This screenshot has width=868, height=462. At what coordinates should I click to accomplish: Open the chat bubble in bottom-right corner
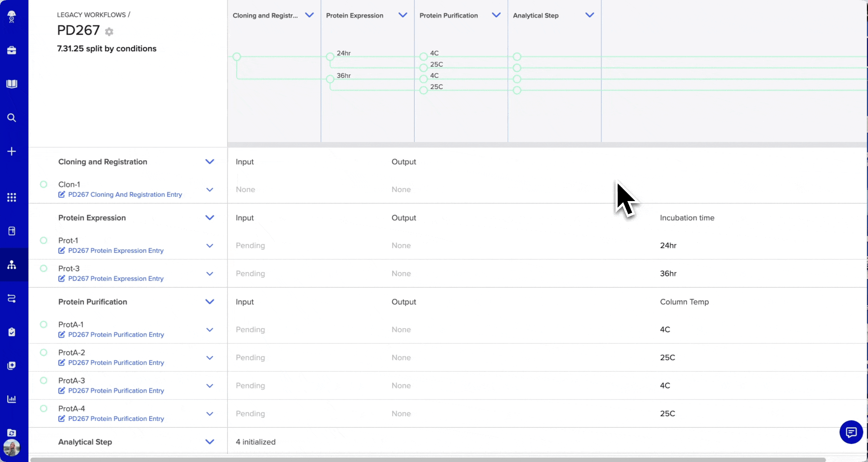coord(851,432)
